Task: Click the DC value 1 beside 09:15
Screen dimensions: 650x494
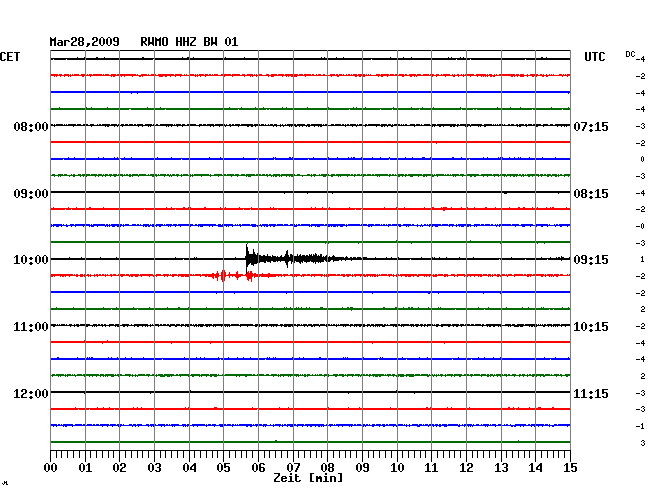Action: click(642, 259)
